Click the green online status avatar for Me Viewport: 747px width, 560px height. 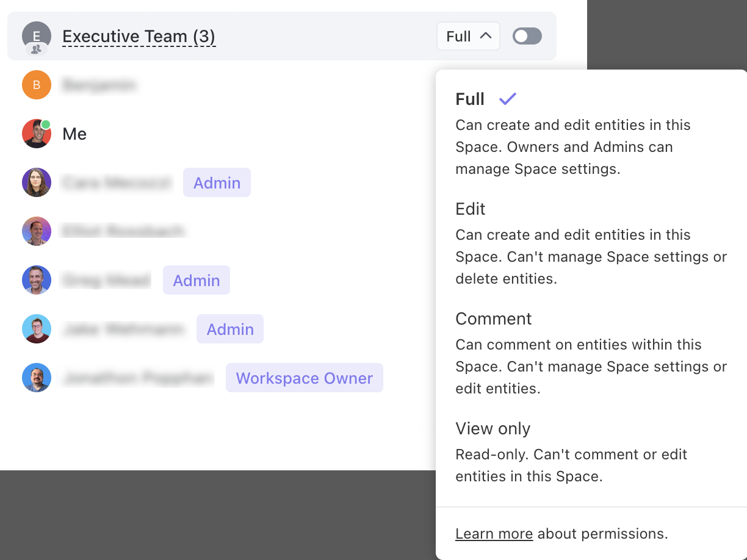36,134
